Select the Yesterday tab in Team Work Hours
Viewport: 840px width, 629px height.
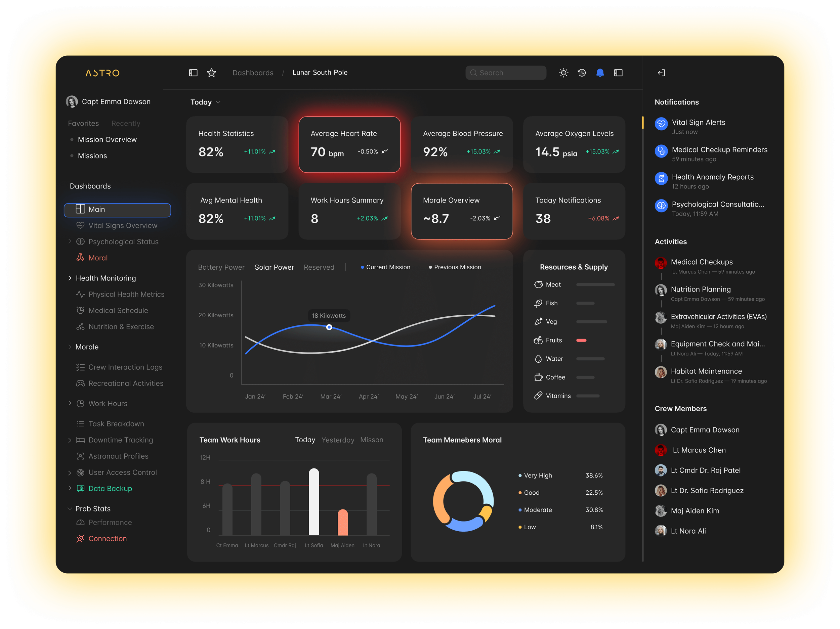tap(338, 440)
